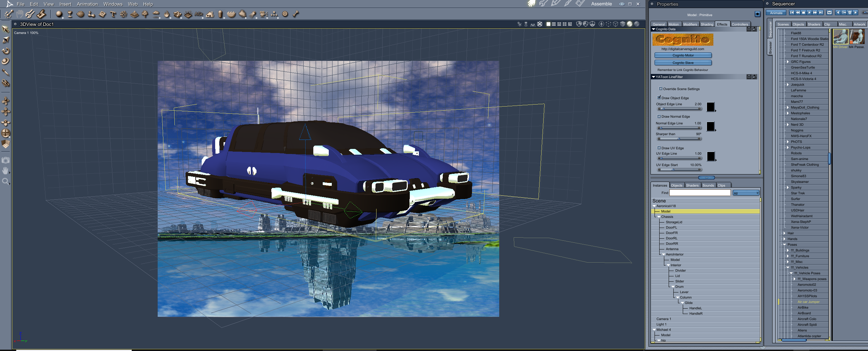Expand the Hair folder in browser

point(784,233)
